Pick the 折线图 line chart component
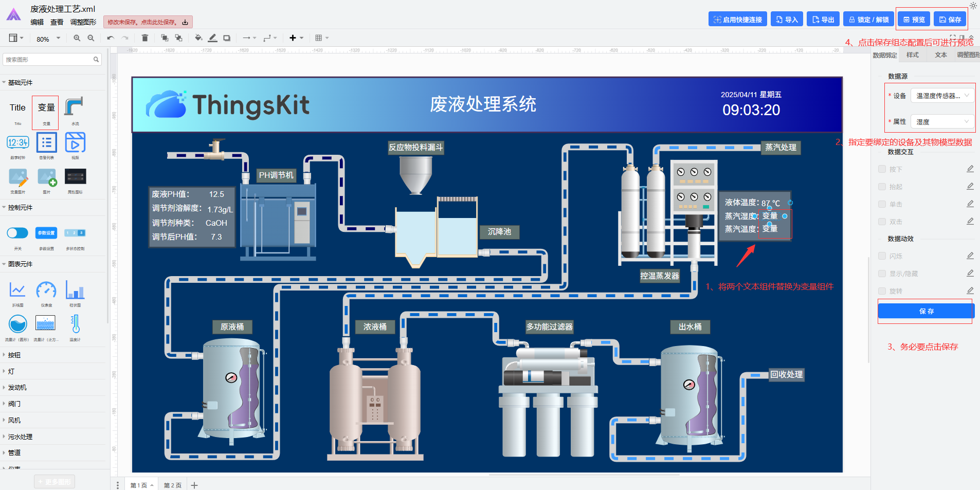This screenshot has height=490, width=980. click(x=17, y=294)
